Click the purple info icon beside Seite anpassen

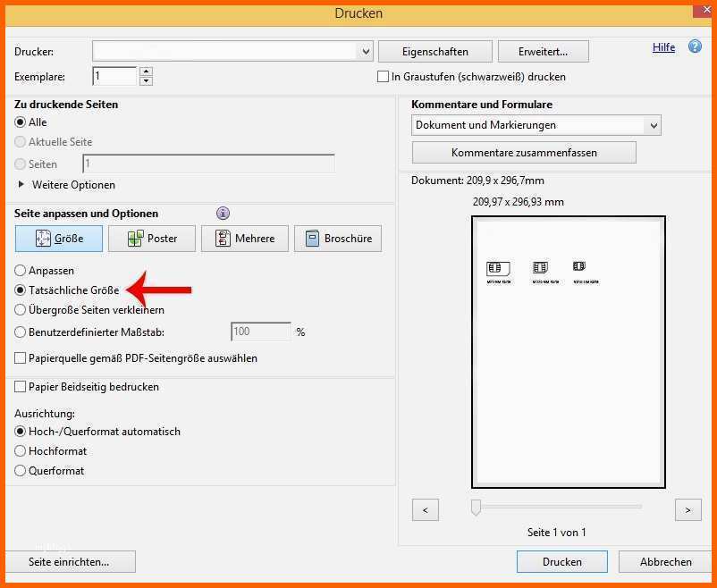[224, 214]
